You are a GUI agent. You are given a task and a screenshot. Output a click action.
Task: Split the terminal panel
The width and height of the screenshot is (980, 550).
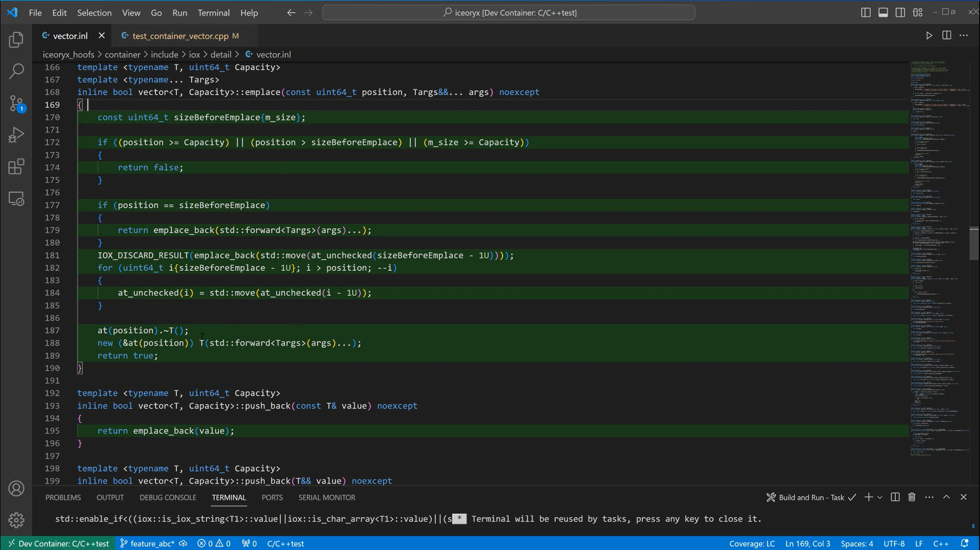895,497
